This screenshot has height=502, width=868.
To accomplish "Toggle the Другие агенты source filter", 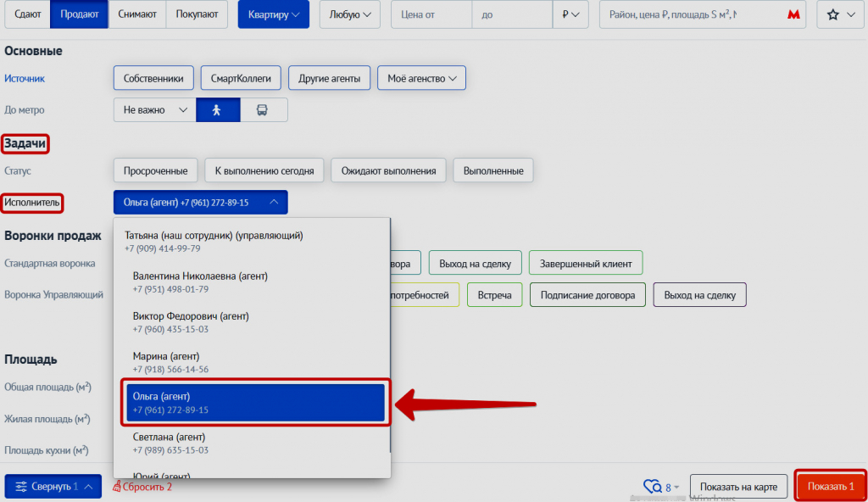I will point(330,78).
